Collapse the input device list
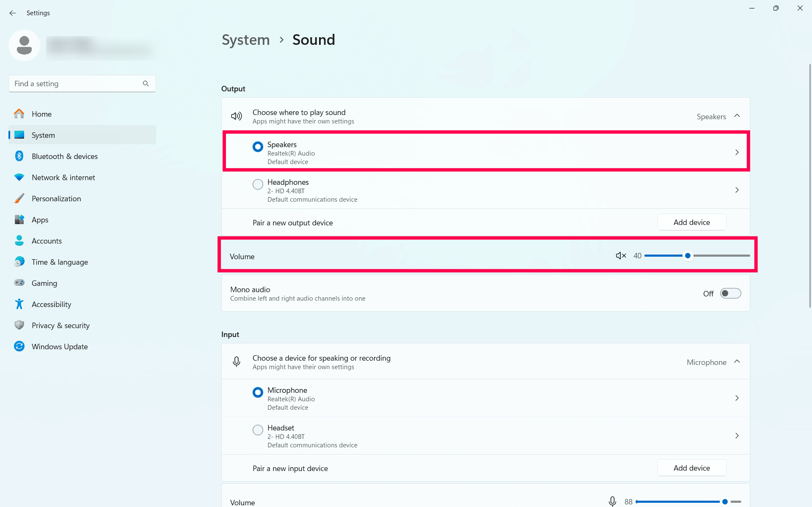The height and width of the screenshot is (507, 812). [x=737, y=362]
